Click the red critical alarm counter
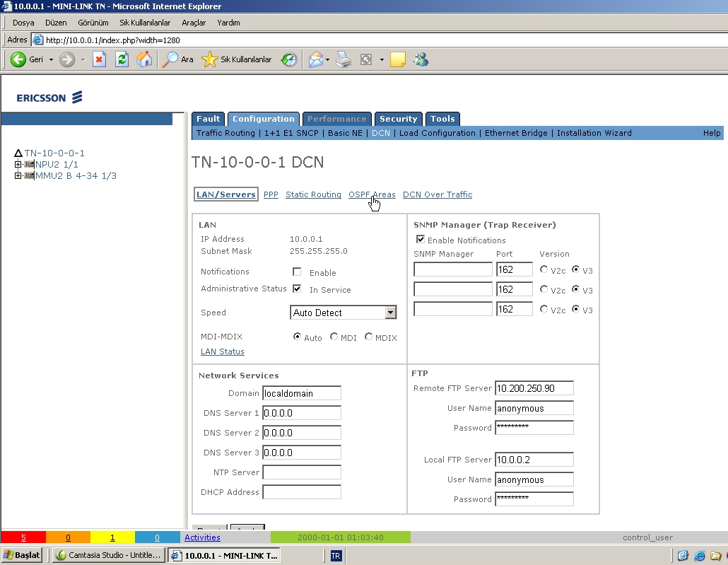 23,537
